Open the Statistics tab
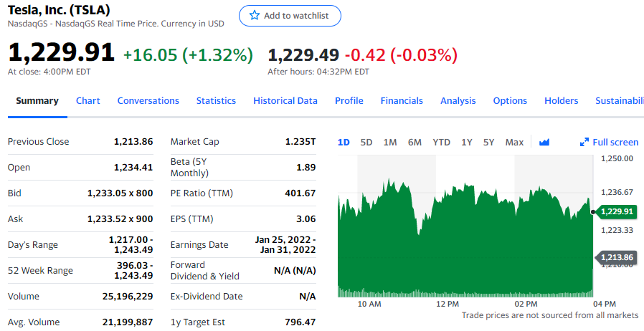Viewport: 644px width, 331px height. click(216, 101)
